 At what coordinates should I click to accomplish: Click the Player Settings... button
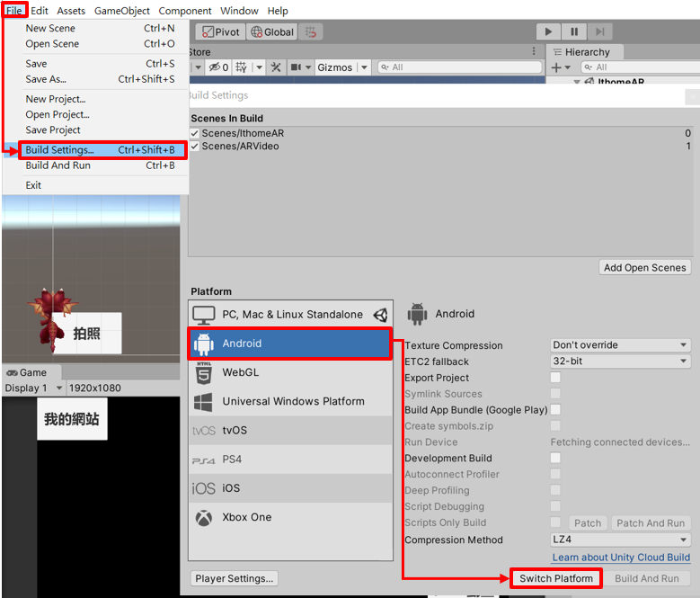[235, 578]
